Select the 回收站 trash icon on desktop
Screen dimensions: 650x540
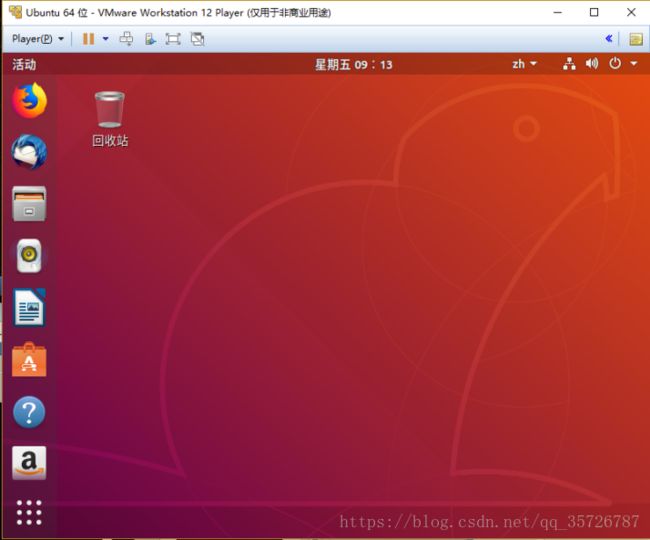tap(109, 109)
